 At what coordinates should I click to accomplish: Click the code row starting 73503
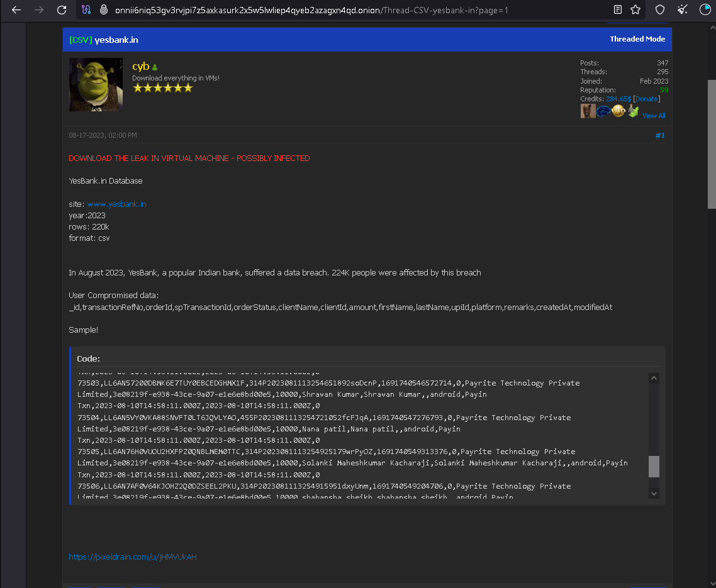328,383
